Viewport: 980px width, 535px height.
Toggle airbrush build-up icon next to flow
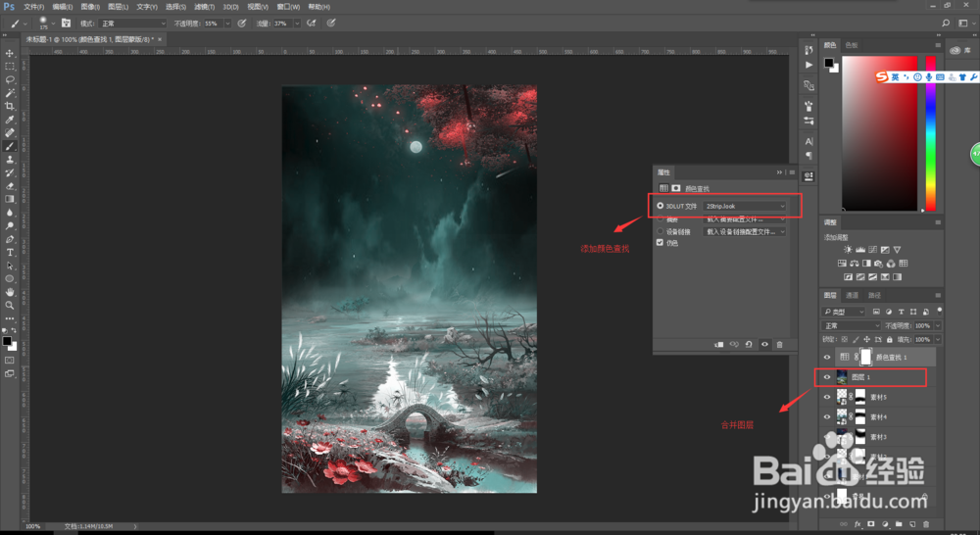click(x=312, y=24)
